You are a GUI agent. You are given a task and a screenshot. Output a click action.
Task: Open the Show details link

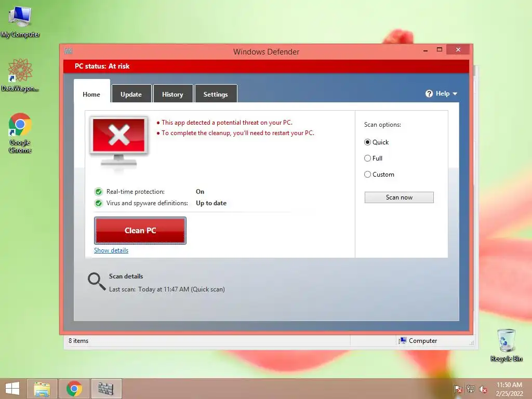(x=111, y=250)
